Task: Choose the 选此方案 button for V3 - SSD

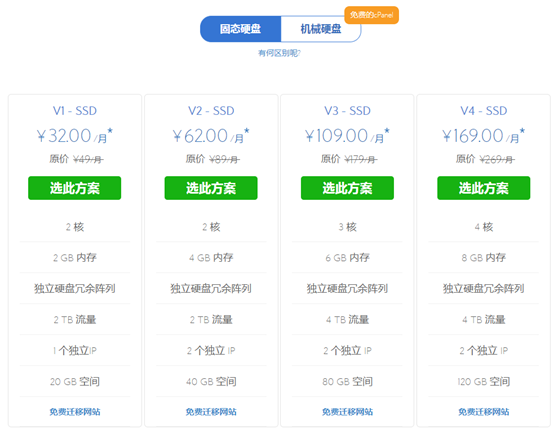Action: (347, 188)
